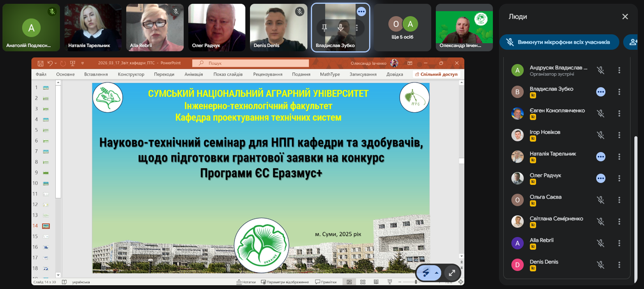This screenshot has height=289, width=644.
Task: Expand shared presentation to full screen
Action: click(x=452, y=273)
